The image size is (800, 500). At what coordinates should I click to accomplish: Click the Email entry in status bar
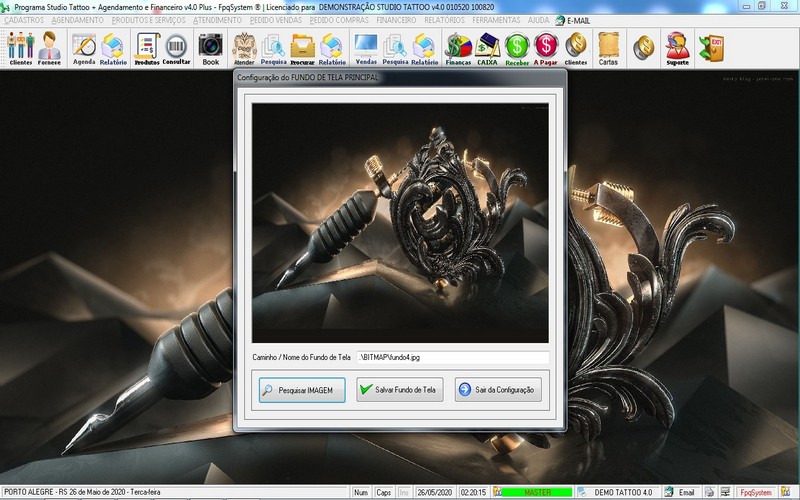(x=686, y=492)
